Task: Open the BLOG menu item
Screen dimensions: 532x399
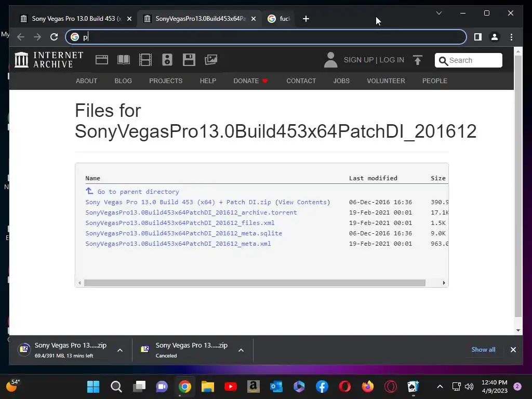Action: click(123, 81)
